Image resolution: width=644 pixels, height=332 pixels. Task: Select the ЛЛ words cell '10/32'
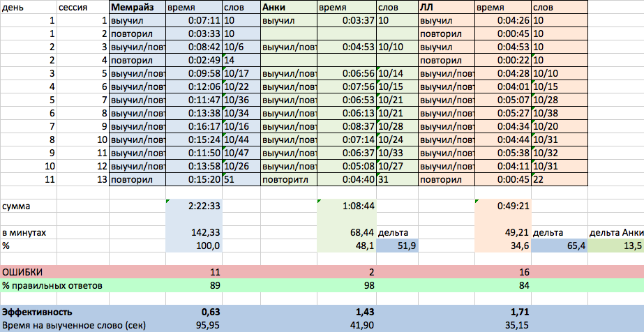[560, 153]
